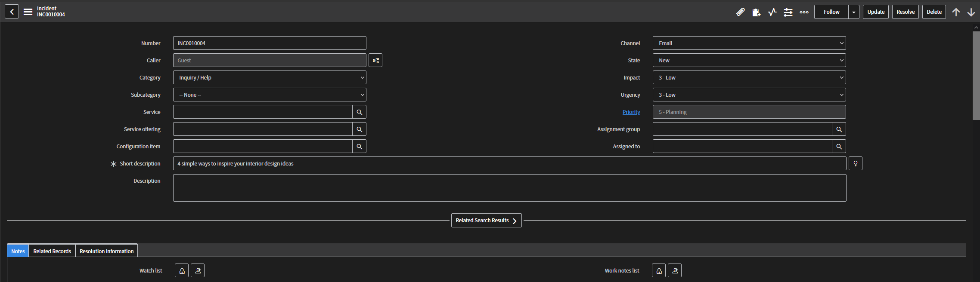Image resolution: width=980 pixels, height=282 pixels.
Task: Expand the Follow button dropdown arrow
Action: click(854, 12)
